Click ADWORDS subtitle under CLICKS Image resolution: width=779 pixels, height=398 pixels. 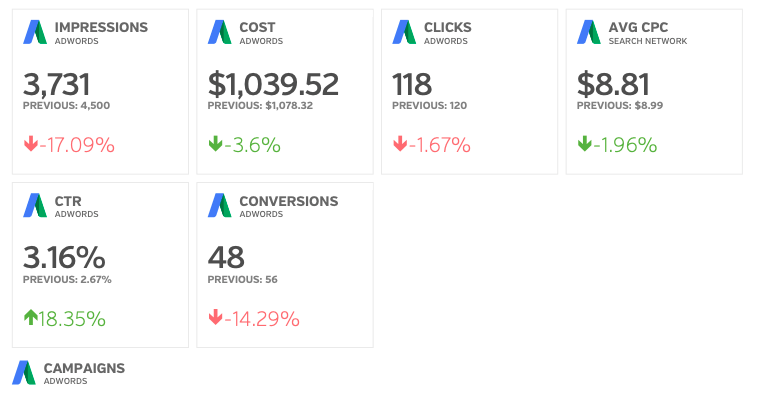(446, 41)
